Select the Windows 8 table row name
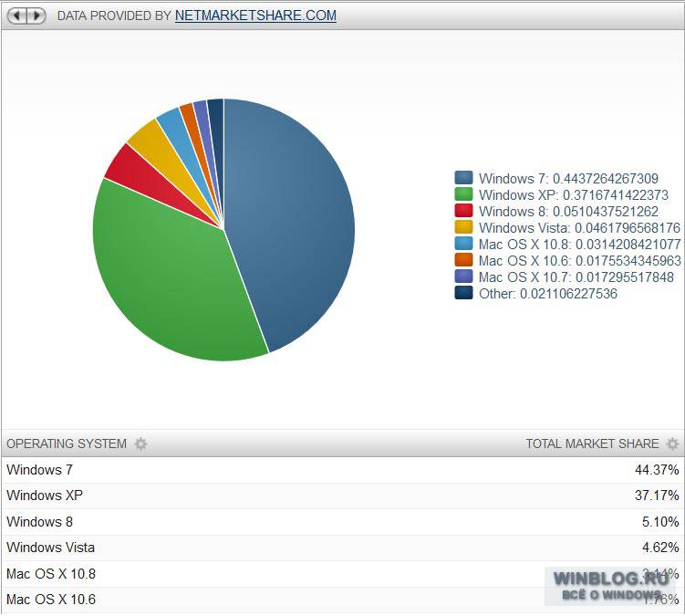Screen dimensions: 685x616 (40, 522)
